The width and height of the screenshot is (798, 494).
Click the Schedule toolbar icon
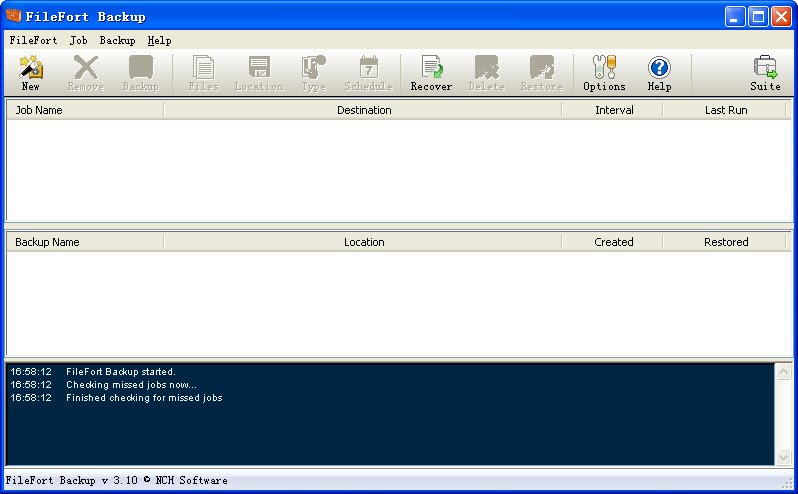click(368, 73)
